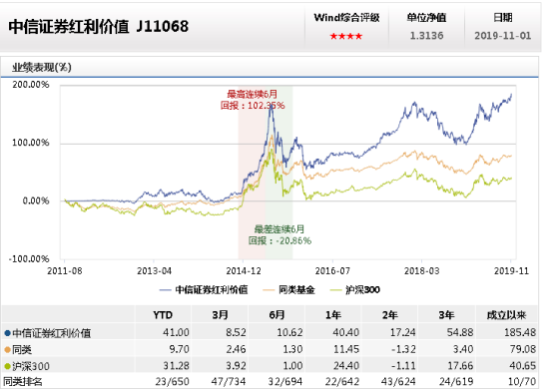Click the 2年 ranking 43/624

[x=398, y=381]
